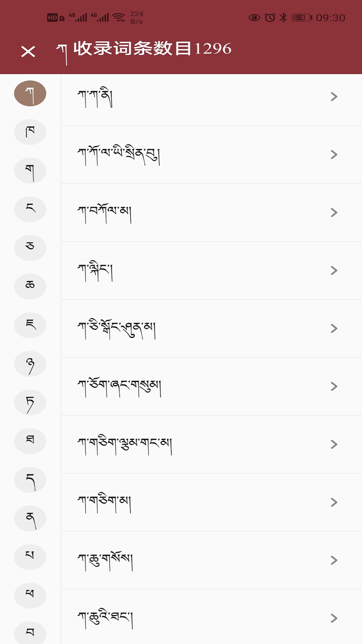Choose the ཆ letter button
The height and width of the screenshot is (644, 362).
click(30, 286)
